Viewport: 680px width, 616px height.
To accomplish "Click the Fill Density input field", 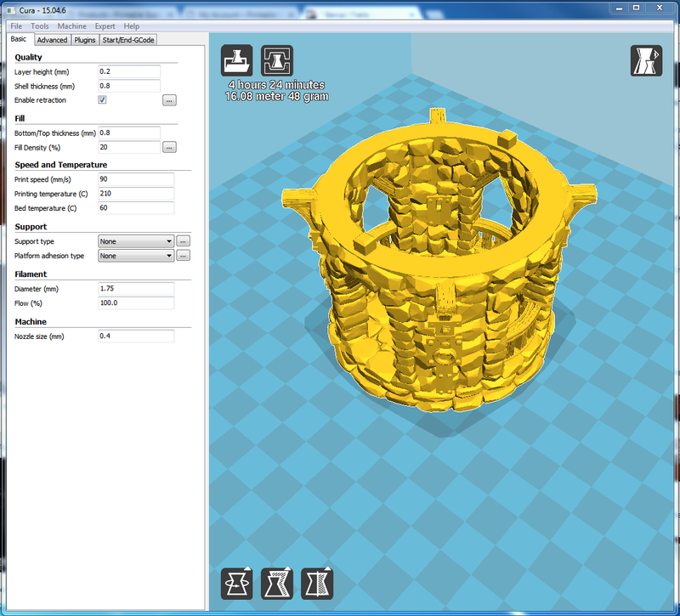I will [129, 147].
